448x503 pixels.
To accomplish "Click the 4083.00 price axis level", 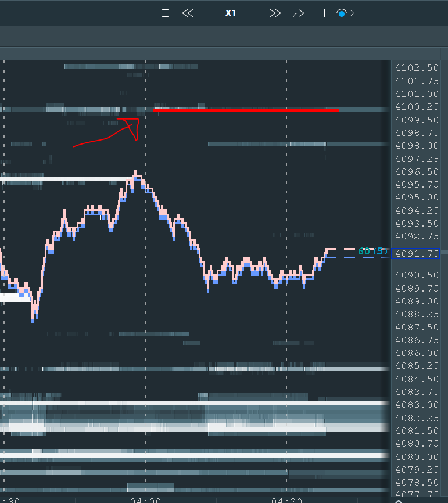I will click(x=417, y=405).
